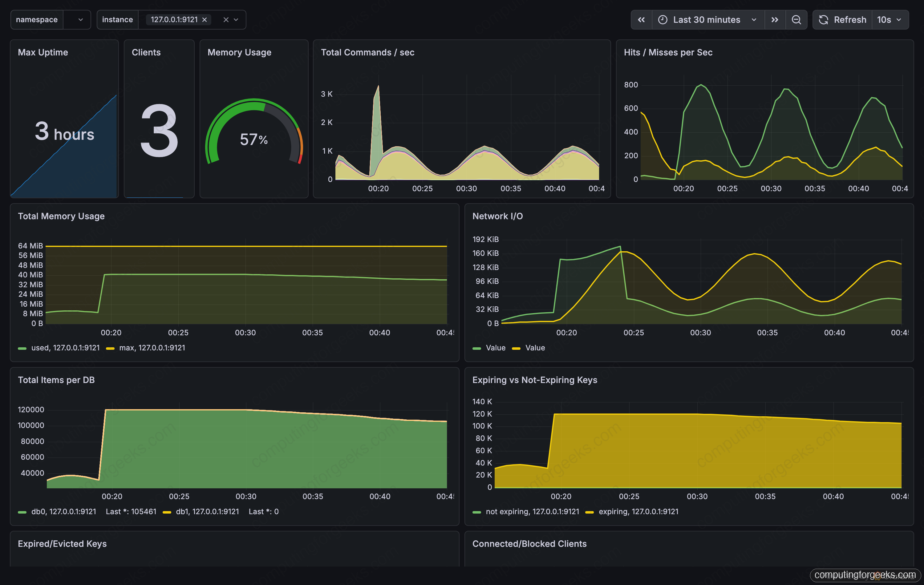
Task: Click the instance variable label
Action: pyautogui.click(x=117, y=20)
